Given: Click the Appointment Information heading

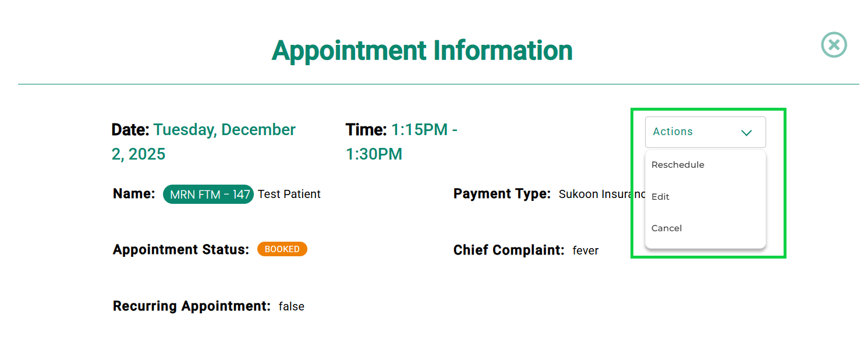Looking at the screenshot, I should (422, 51).
